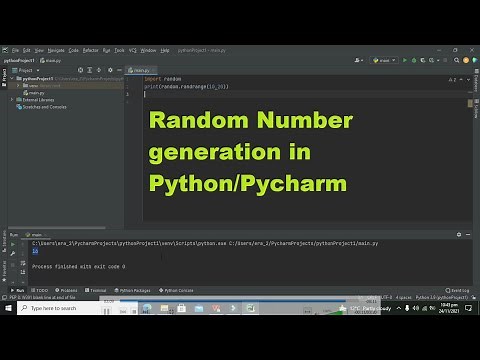The height and width of the screenshot is (360, 480).
Task: Click Expand All icon in Project panel
Action: coord(90,70)
